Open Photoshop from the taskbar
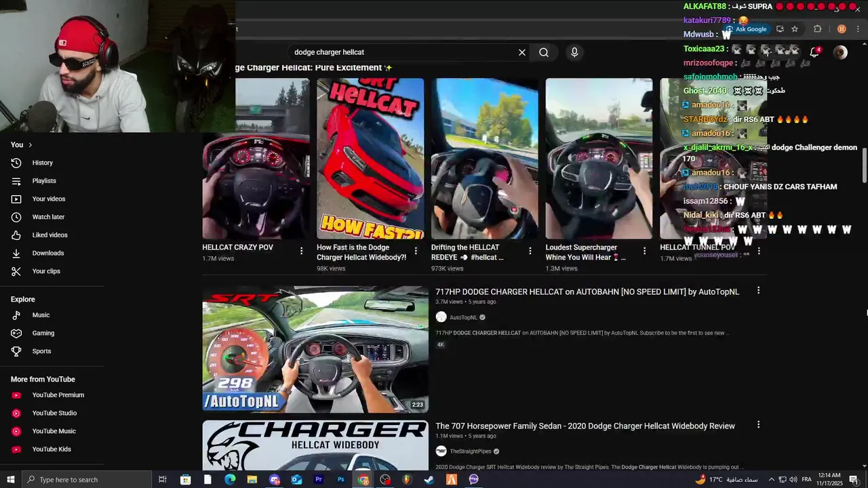Image resolution: width=868 pixels, height=488 pixels. click(341, 480)
